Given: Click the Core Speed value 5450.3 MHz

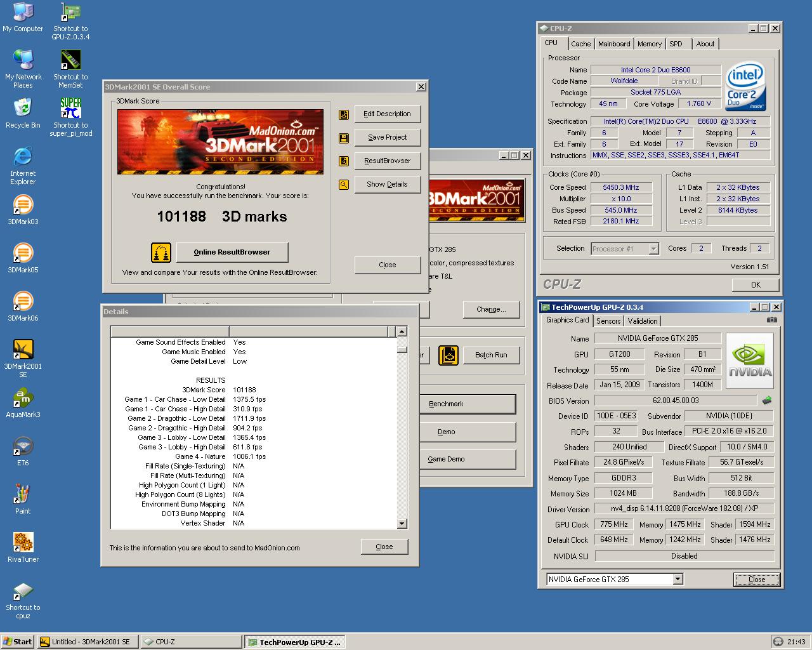Looking at the screenshot, I should tap(621, 187).
